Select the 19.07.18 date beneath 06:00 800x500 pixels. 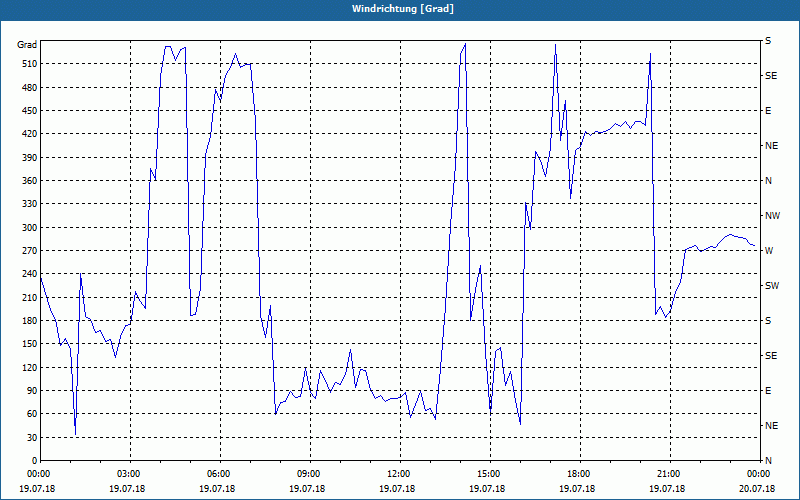pyautogui.click(x=217, y=489)
